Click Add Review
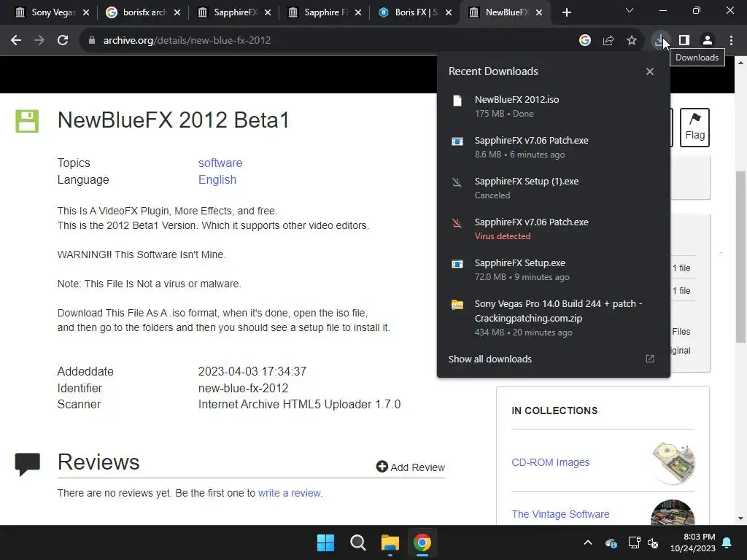The height and width of the screenshot is (560, 747). (411, 467)
